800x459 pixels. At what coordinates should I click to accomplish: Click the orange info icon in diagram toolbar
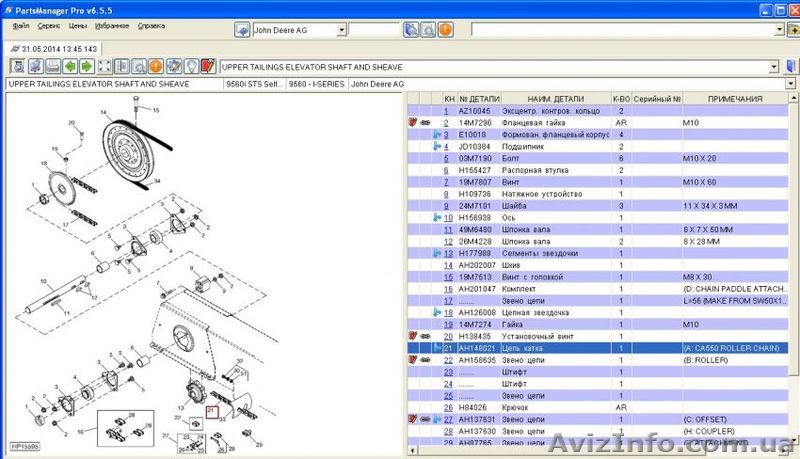pos(157,66)
